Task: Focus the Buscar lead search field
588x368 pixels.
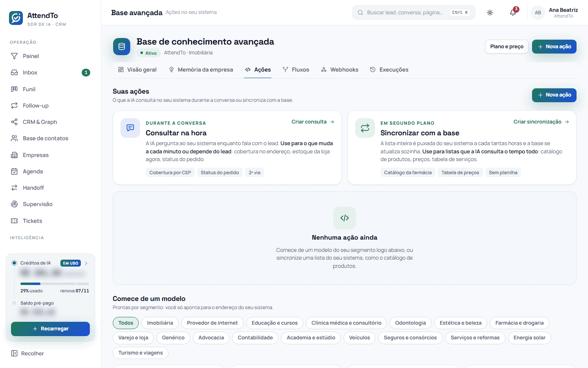Action: click(414, 13)
